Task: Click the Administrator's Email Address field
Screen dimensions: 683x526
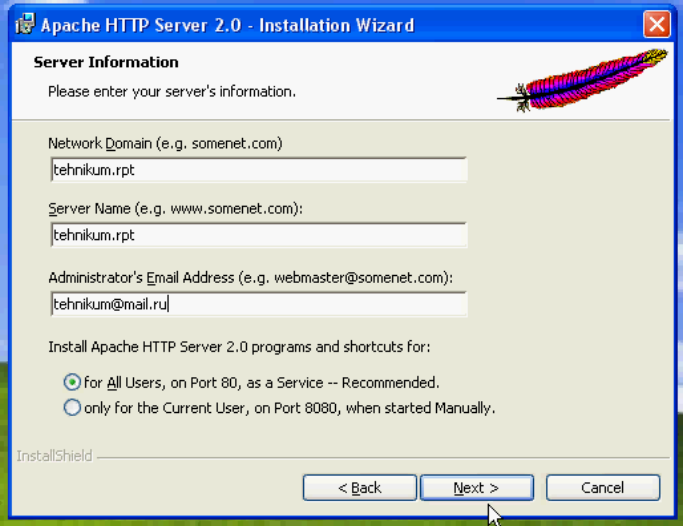Action: (x=259, y=304)
